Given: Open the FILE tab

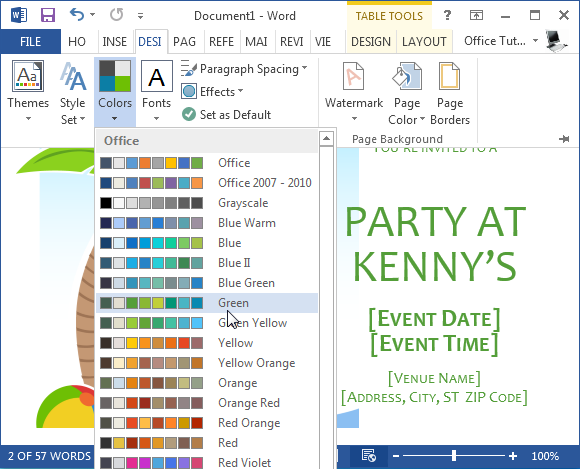Looking at the screenshot, I should coord(30,41).
